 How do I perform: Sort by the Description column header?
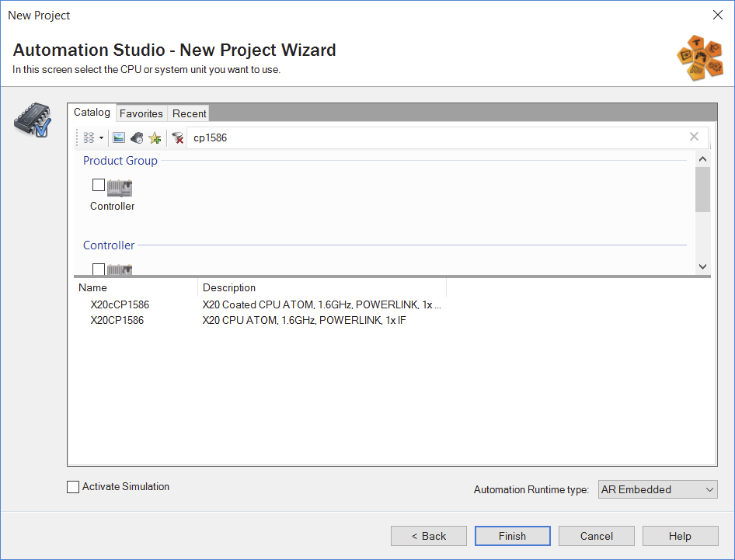322,287
